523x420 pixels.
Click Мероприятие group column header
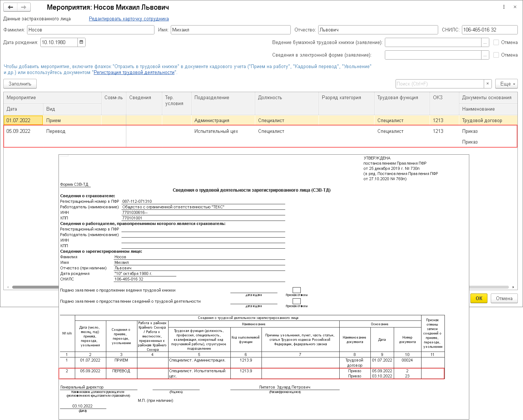pos(52,98)
